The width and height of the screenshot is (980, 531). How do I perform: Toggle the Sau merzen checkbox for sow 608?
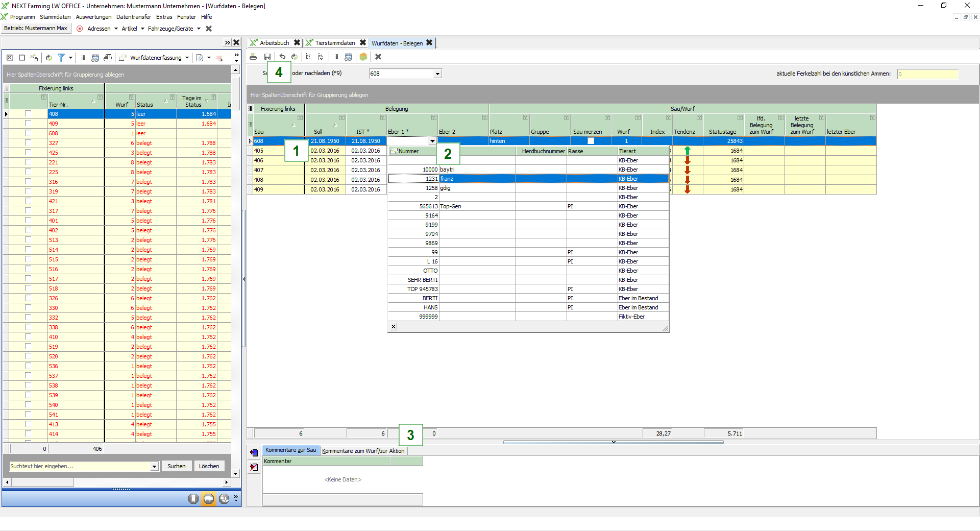591,141
